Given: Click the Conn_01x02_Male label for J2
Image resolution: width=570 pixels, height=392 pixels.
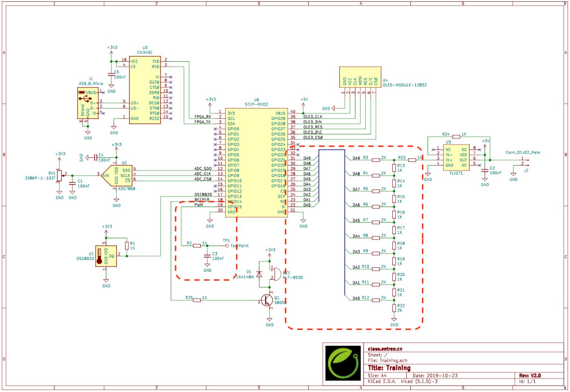Looking at the screenshot, I should (x=522, y=152).
